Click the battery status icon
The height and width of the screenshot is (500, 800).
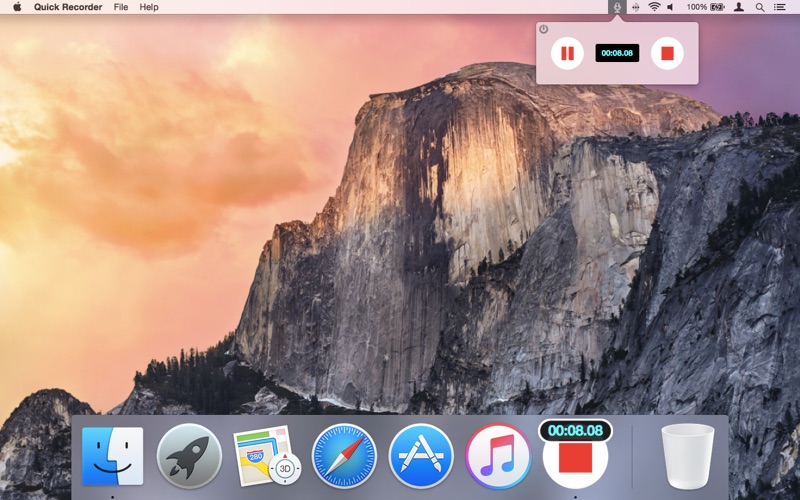tap(717, 7)
